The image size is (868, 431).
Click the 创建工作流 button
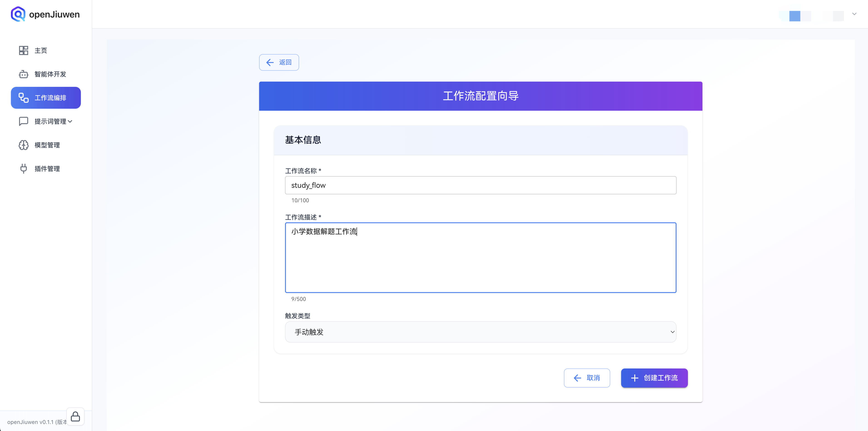(654, 378)
